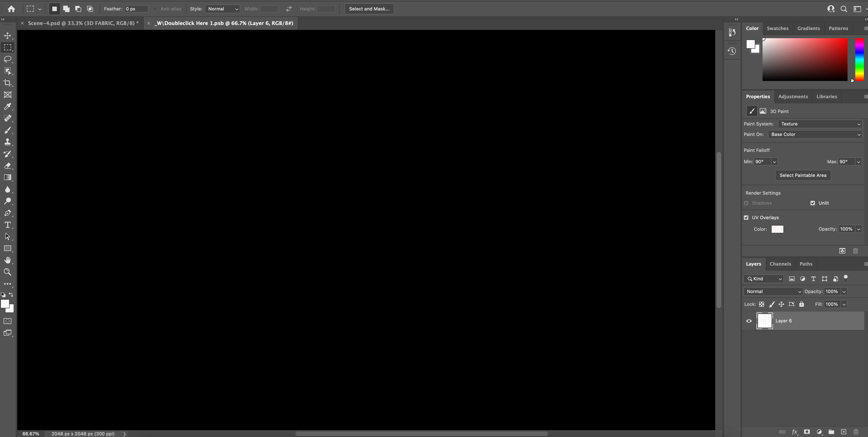Disable the UV Overlays checkbox

click(746, 218)
